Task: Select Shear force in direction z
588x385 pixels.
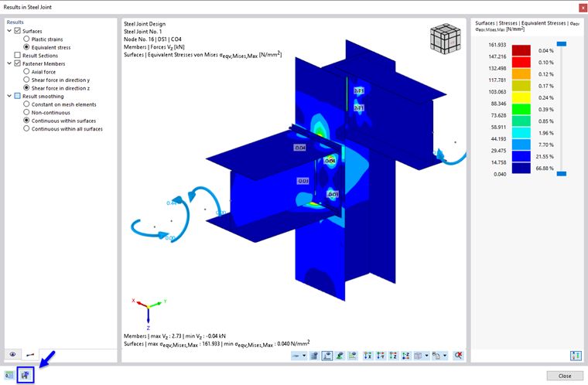Action: click(x=26, y=88)
